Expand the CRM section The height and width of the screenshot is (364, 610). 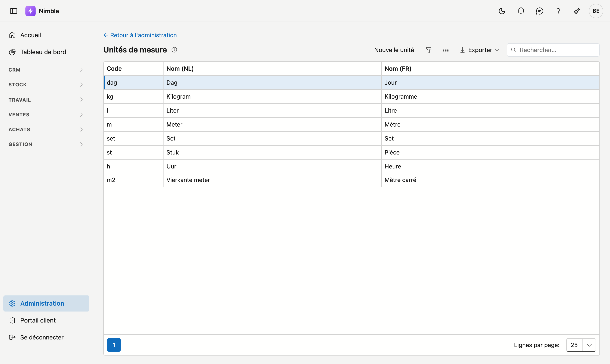click(46, 70)
